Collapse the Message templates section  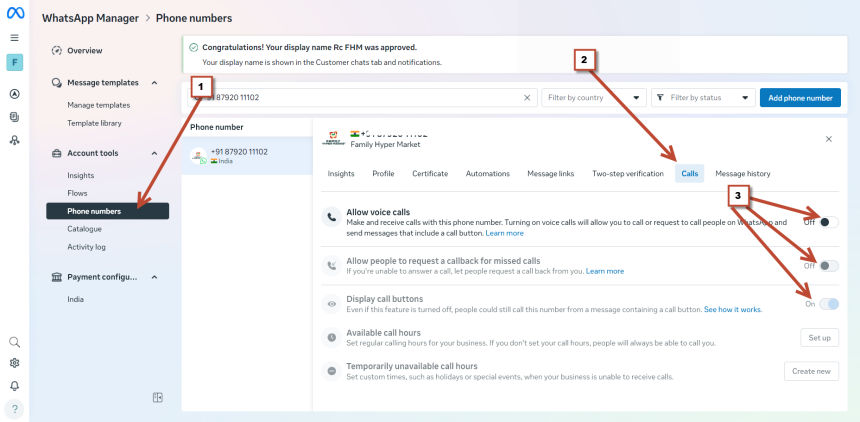(x=155, y=83)
